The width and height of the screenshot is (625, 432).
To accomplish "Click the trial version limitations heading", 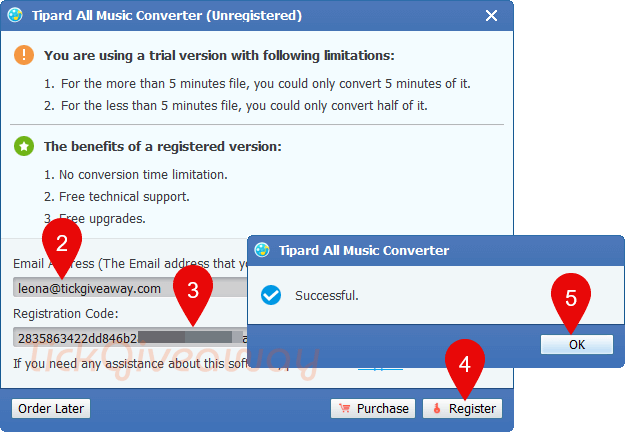I will click(219, 55).
